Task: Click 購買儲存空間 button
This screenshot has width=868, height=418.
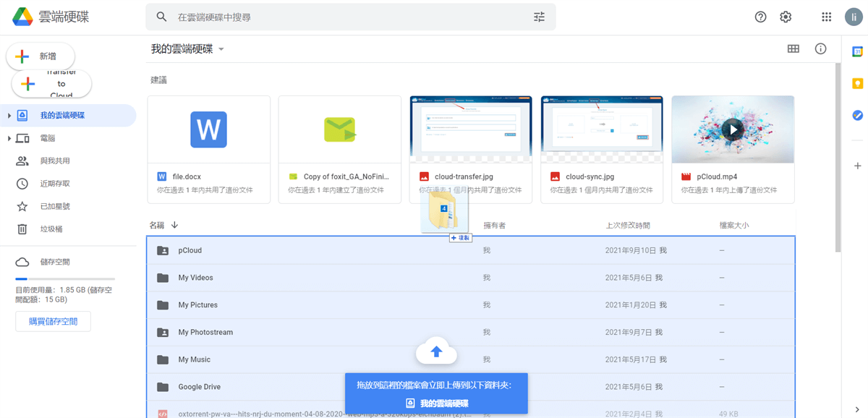Action: [53, 321]
